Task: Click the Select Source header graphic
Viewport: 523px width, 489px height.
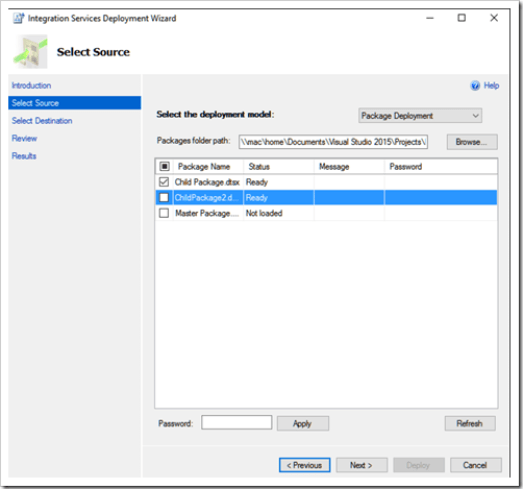Action: click(30, 52)
